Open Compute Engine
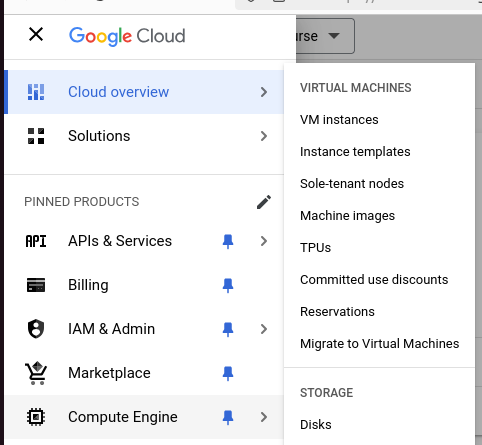Screen dimensions: 482x445 tap(144, 417)
